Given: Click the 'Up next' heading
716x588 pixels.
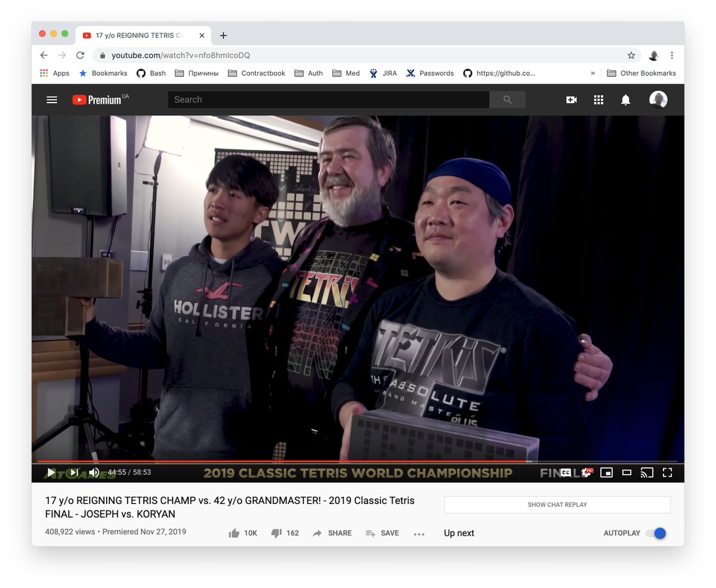Looking at the screenshot, I should (x=459, y=533).
